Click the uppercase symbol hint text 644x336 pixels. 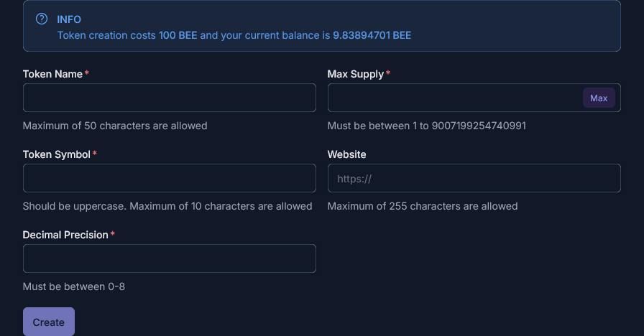tap(167, 206)
